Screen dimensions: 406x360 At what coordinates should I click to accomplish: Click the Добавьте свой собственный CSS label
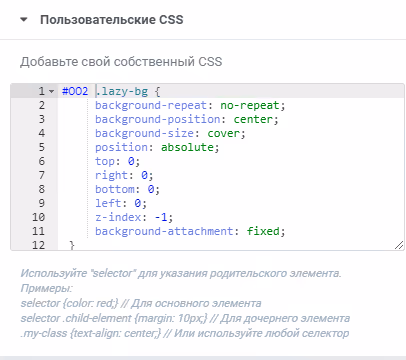tap(121, 62)
